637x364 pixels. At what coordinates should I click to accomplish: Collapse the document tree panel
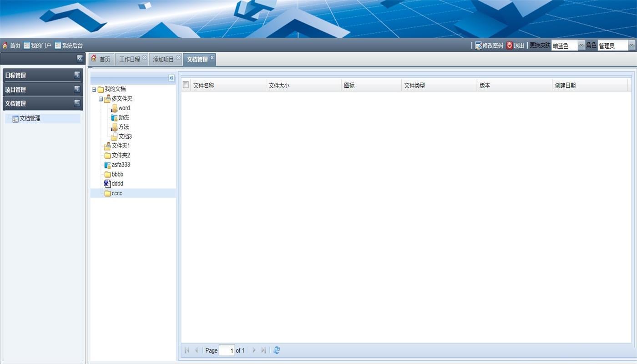(172, 78)
